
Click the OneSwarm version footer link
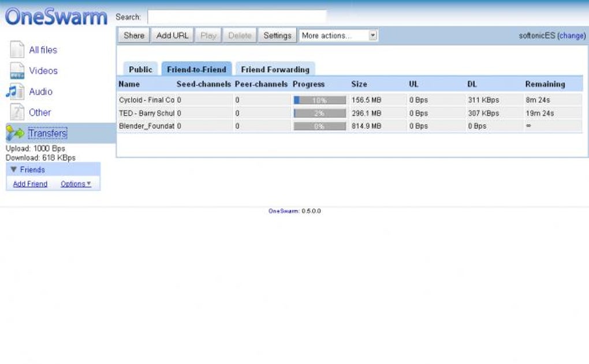click(284, 211)
